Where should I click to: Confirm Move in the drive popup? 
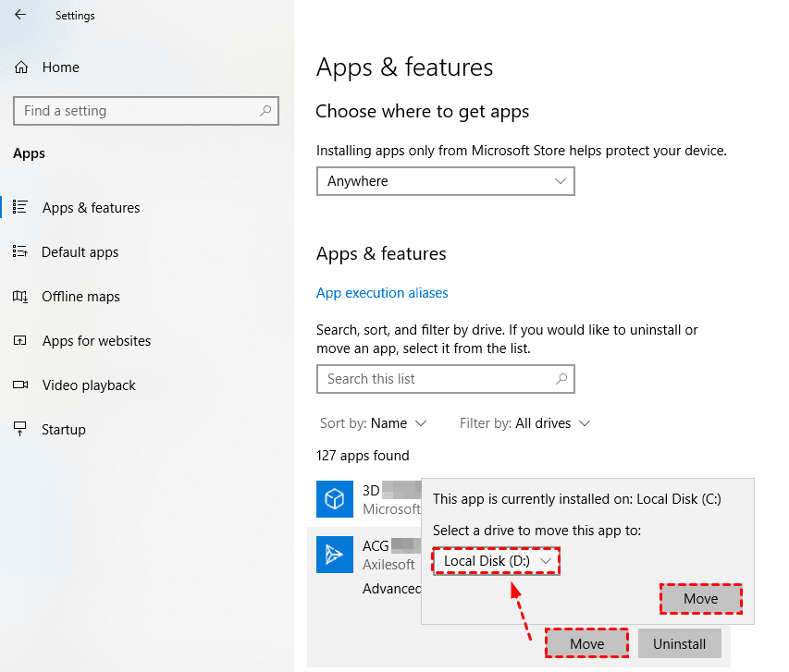click(x=700, y=599)
